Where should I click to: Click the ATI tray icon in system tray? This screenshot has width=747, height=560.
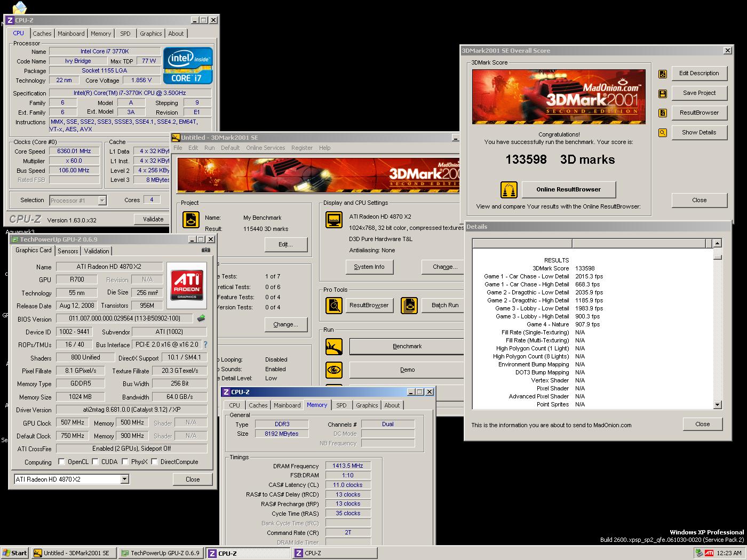click(x=709, y=553)
